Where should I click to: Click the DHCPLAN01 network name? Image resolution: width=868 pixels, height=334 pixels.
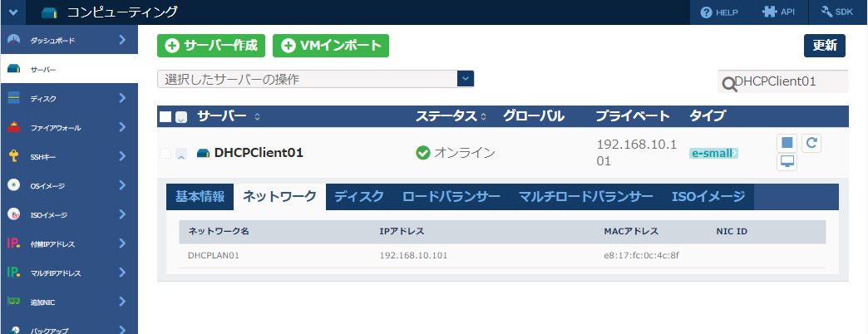tap(214, 256)
